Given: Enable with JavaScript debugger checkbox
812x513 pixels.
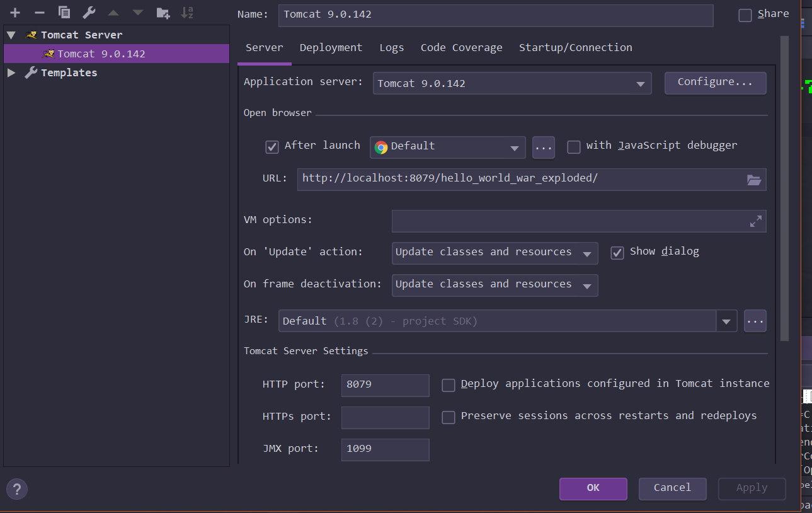Looking at the screenshot, I should click(574, 147).
